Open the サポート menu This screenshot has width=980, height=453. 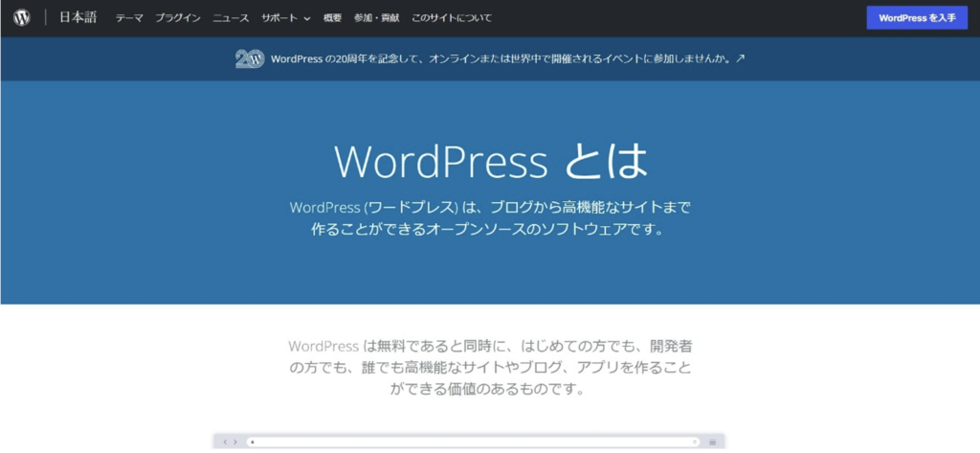280,18
